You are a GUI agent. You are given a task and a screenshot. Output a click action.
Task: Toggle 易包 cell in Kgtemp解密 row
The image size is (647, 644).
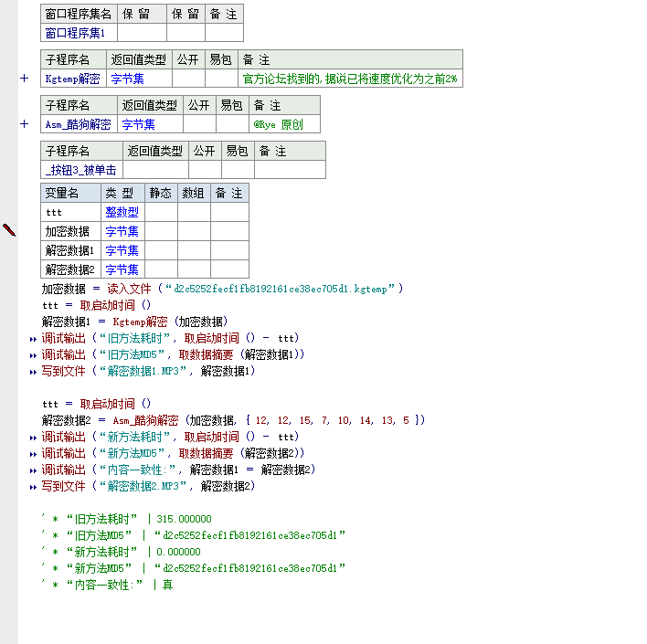tap(221, 79)
